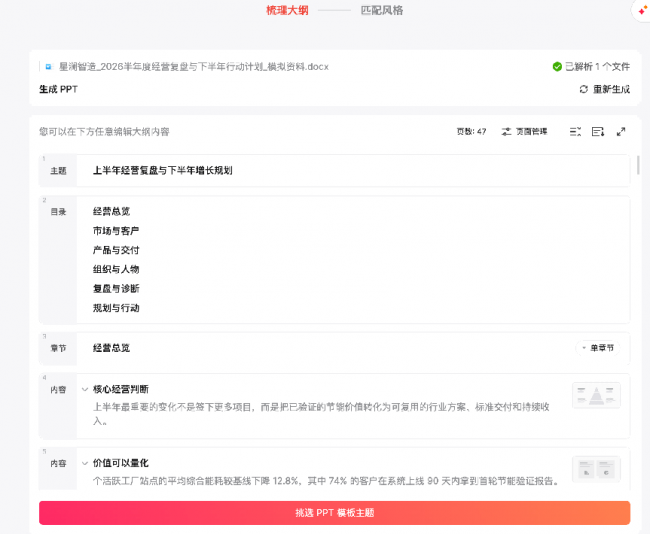The image size is (650, 534).
Task: Click the 章节 row label
Action: 58,348
